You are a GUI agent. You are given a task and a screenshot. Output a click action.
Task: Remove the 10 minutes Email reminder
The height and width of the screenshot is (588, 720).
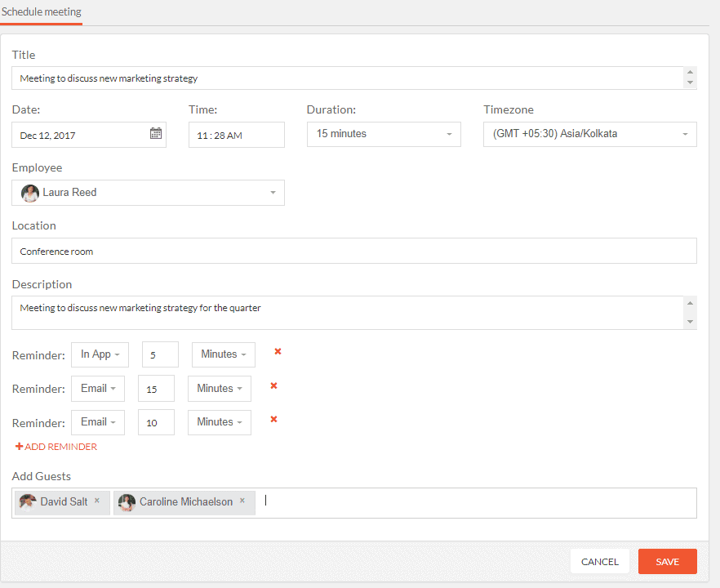273,419
